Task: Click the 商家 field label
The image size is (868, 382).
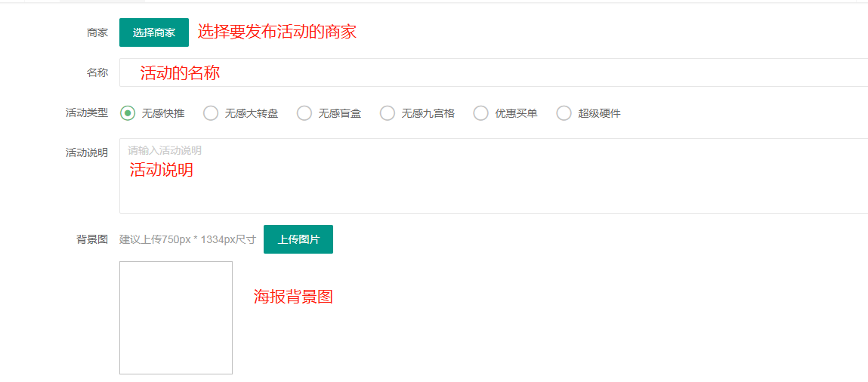Action: click(x=97, y=32)
